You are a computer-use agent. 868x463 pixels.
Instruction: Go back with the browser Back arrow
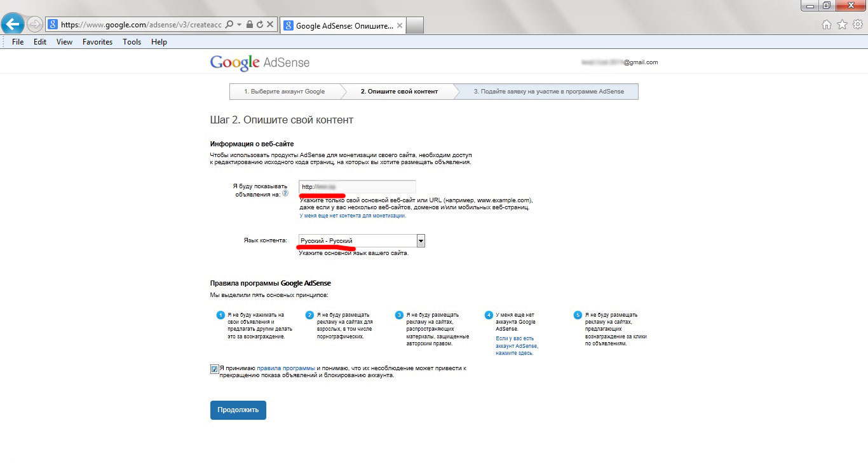pyautogui.click(x=12, y=24)
